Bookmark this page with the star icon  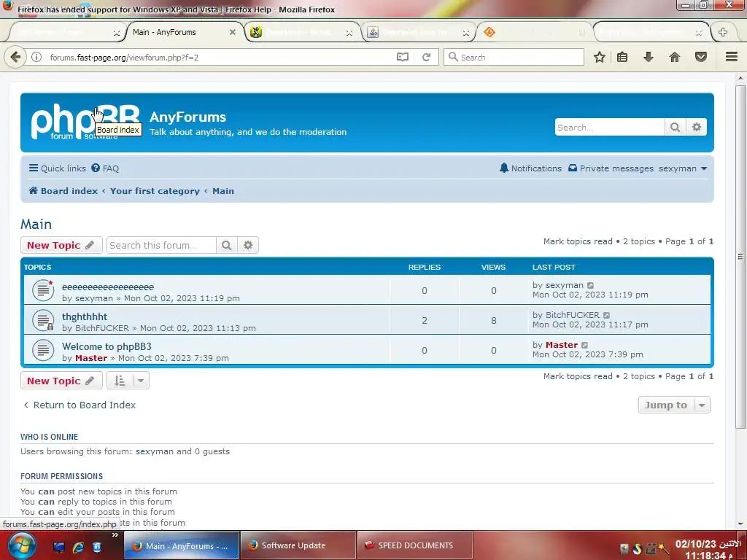[x=600, y=58]
